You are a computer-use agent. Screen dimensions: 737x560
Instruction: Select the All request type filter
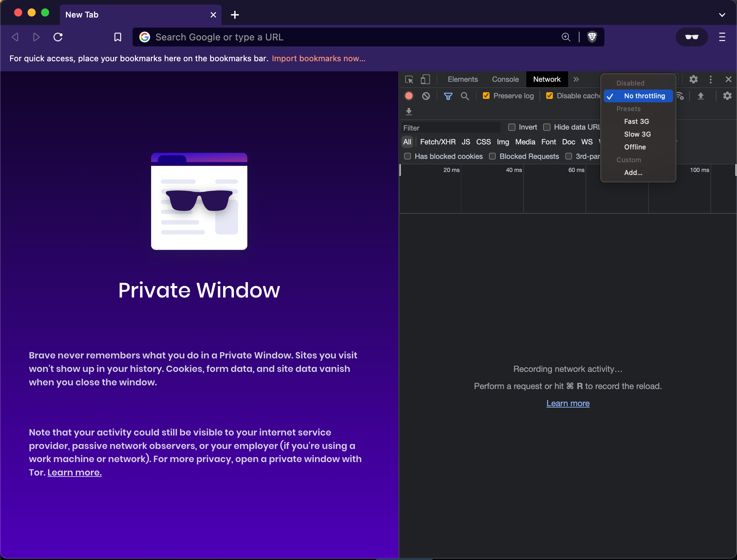click(407, 142)
